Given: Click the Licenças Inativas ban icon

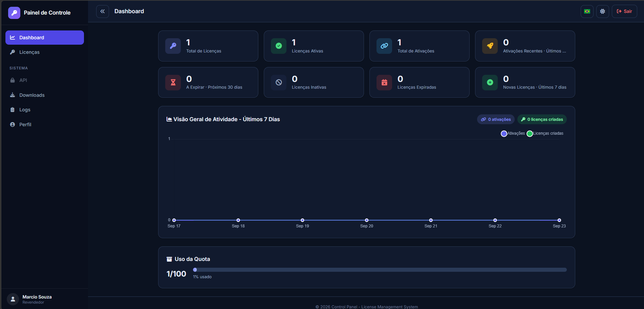Looking at the screenshot, I should [x=279, y=82].
